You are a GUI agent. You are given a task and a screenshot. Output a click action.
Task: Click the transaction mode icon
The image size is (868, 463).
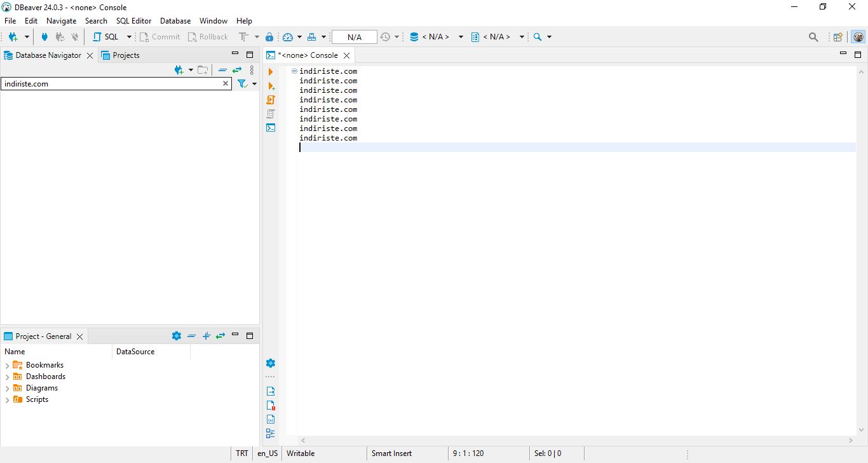click(x=243, y=37)
